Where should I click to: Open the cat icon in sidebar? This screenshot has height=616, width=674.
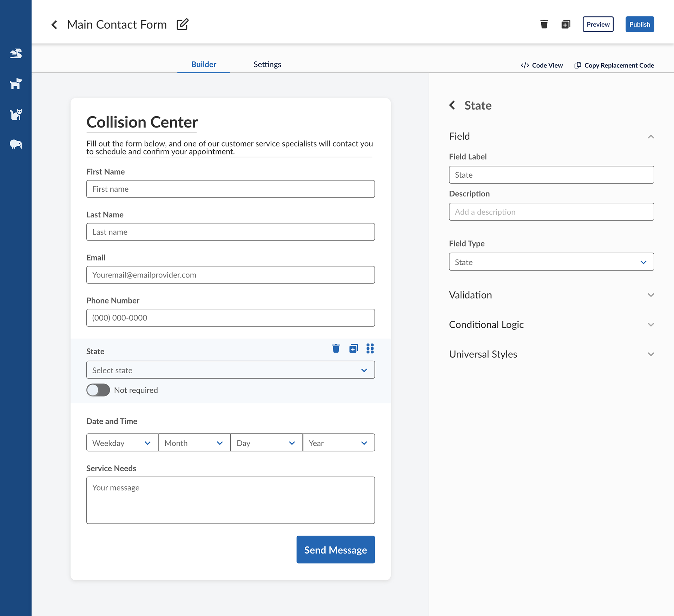[x=16, y=114]
